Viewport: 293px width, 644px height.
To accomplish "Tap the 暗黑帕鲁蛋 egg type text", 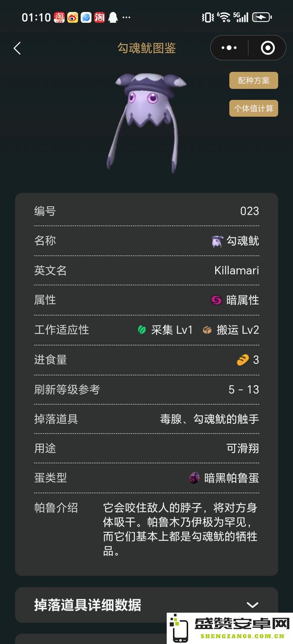I will click(232, 478).
